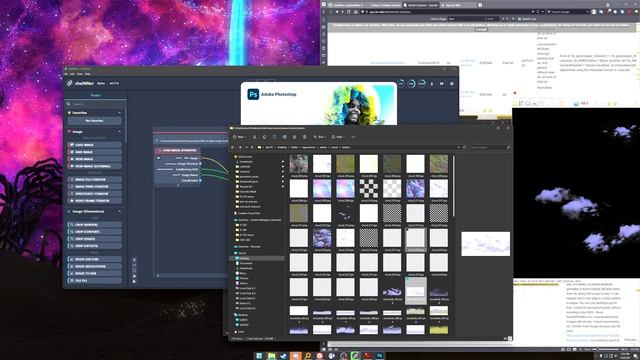The width and height of the screenshot is (640, 360).
Task: Click the File Explorer vertical scrollbar
Action: coord(453,186)
